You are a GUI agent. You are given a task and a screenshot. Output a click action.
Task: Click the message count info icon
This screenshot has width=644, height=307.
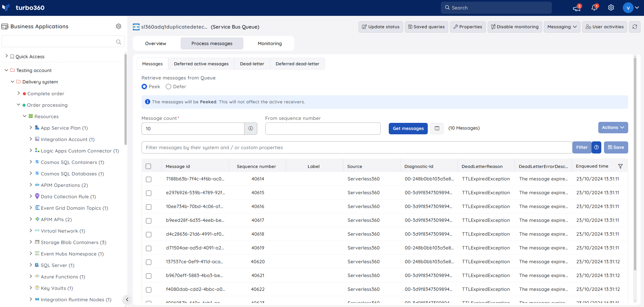click(251, 129)
